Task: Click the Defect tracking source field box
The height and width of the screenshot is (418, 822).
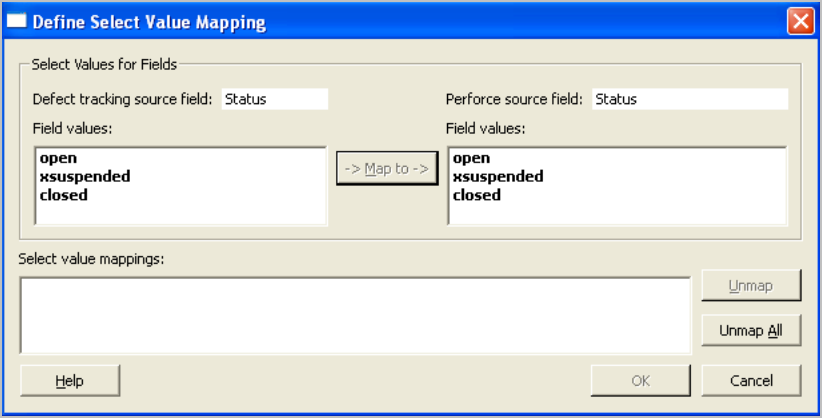Action: [274, 99]
